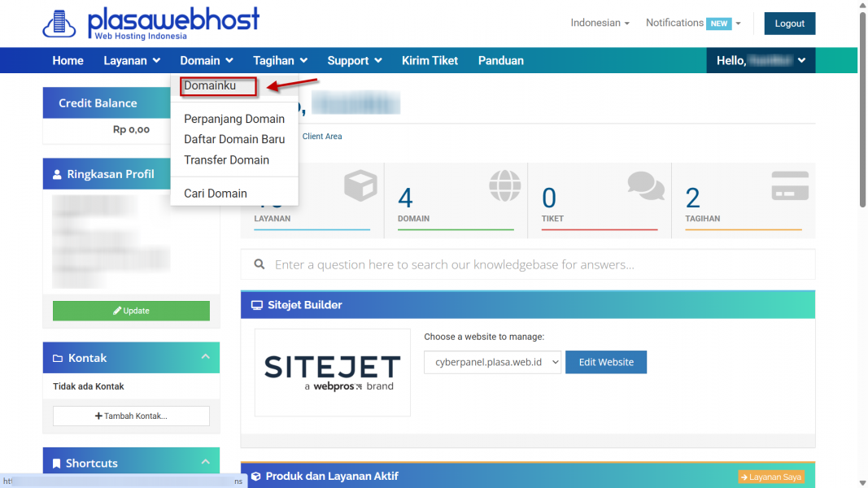Choose Perpanjang Domain menu entry
Viewport: 868px width, 488px height.
(x=234, y=119)
